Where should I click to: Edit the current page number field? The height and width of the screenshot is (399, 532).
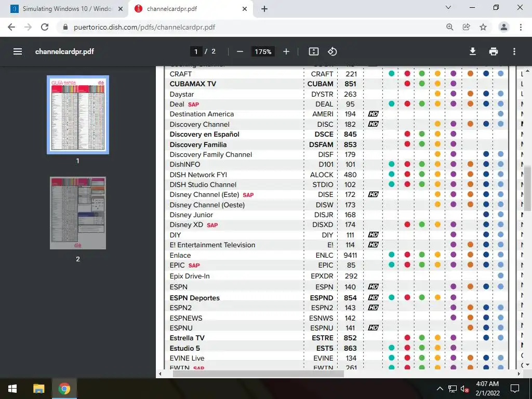coord(196,51)
